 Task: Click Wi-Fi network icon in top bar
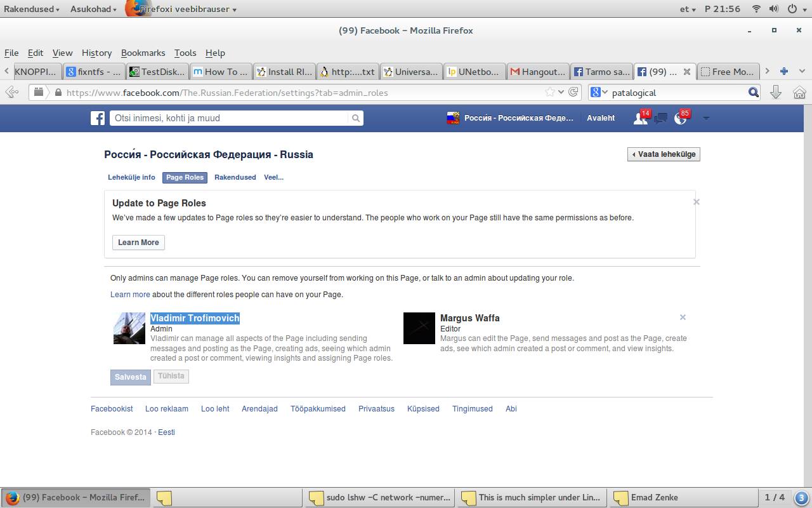click(x=756, y=9)
